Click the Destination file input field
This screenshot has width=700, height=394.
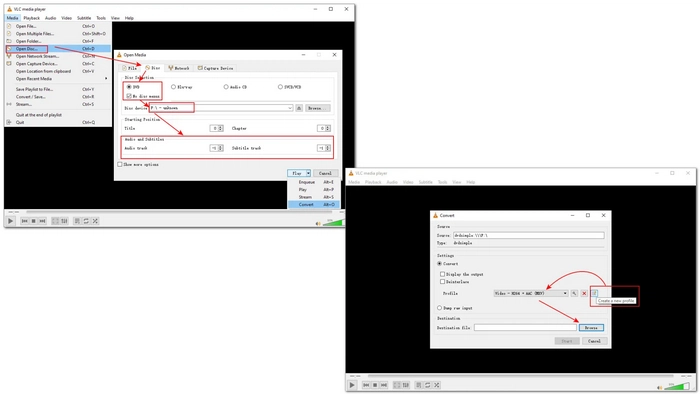(525, 328)
